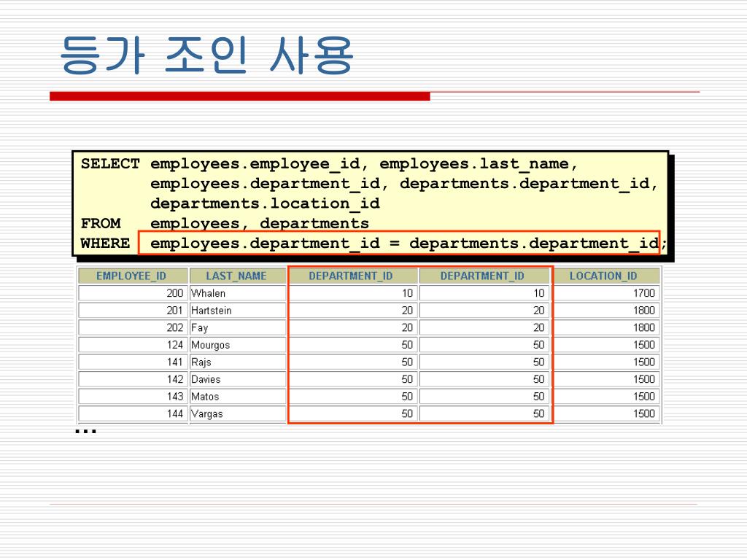The image size is (747, 560).
Task: Click the ellipsis below the result table
Action: click(86, 431)
